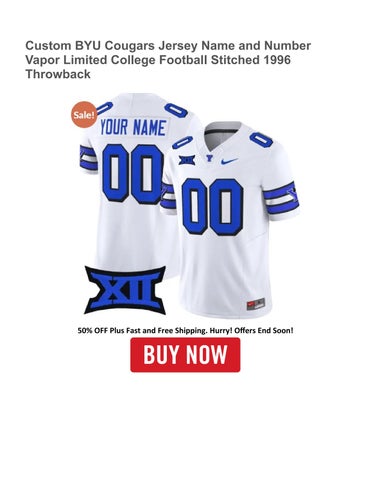Click the striped right sleeve with Y logo
Screen dimensions: 371x480
[280, 199]
